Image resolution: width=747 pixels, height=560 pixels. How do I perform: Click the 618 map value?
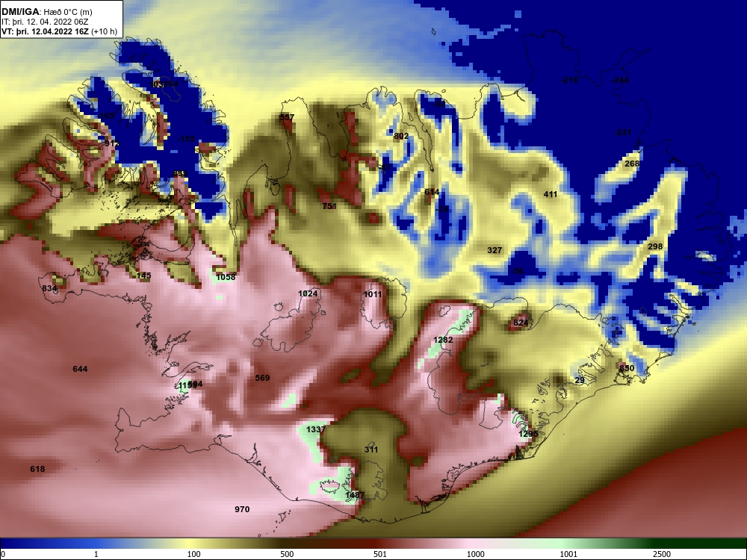[x=37, y=469]
